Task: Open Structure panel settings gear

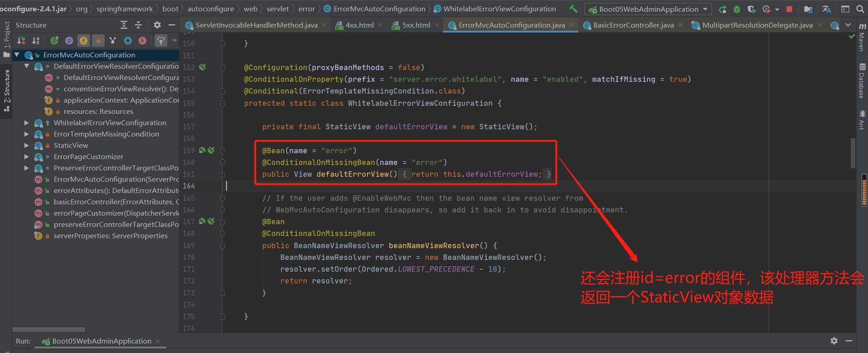Action: pyautogui.click(x=157, y=25)
